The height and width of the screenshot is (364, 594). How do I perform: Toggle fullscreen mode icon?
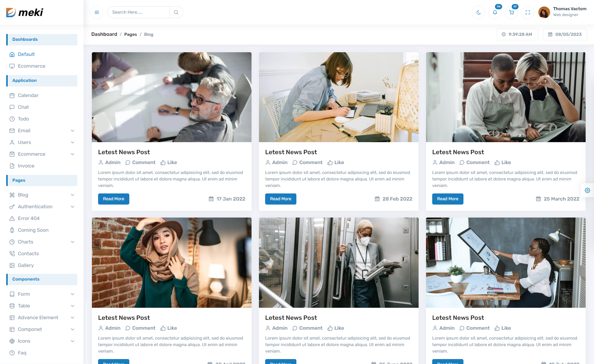coord(528,12)
